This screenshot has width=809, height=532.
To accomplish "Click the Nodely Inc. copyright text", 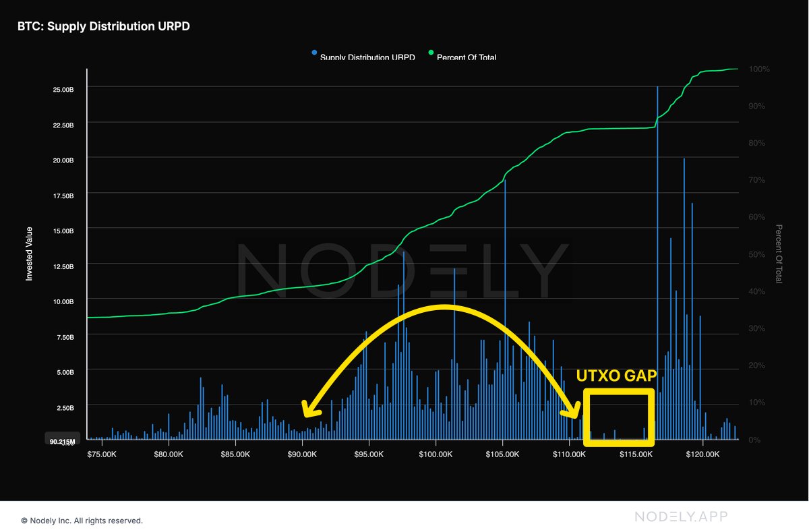I will (x=82, y=521).
